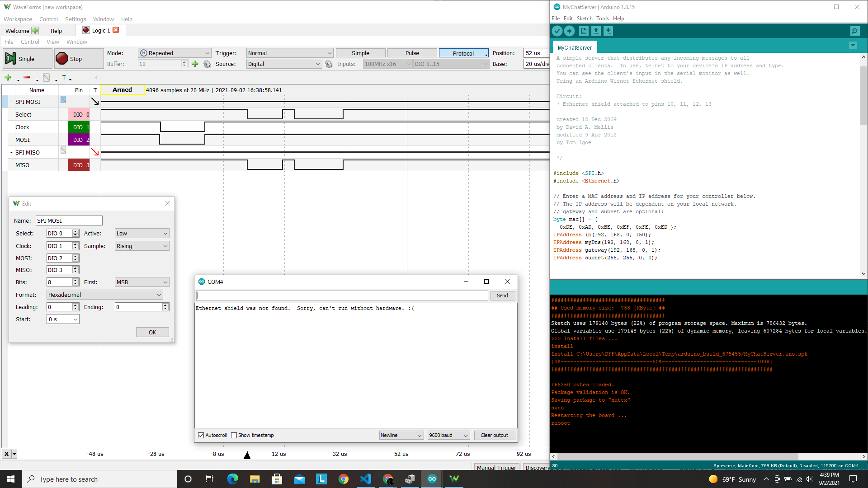Open the WaveForms Settings menu

(x=75, y=19)
